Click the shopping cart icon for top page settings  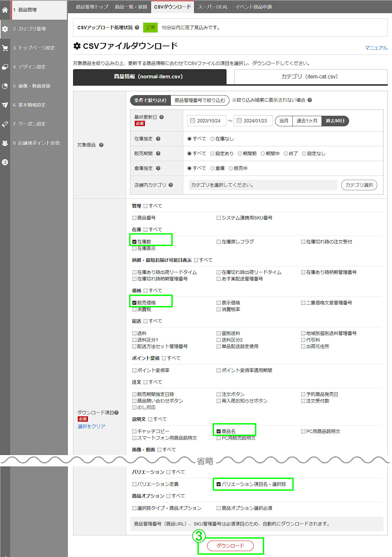pos(5,48)
